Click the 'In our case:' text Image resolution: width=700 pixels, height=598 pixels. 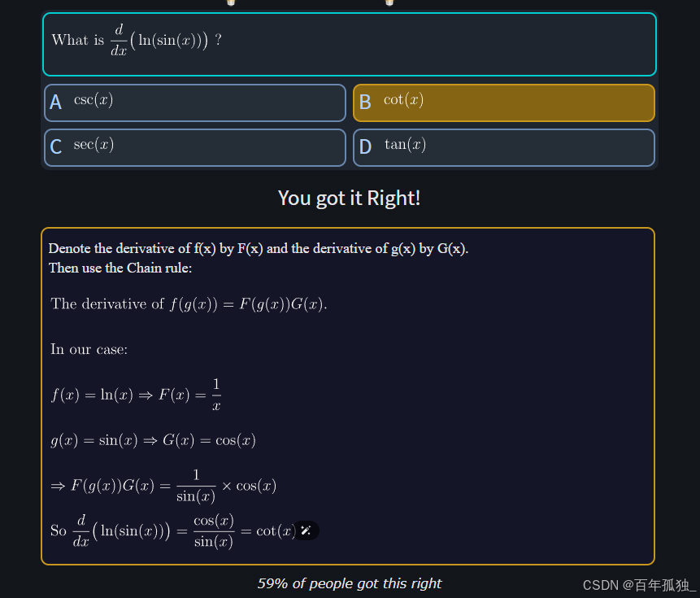pos(89,349)
